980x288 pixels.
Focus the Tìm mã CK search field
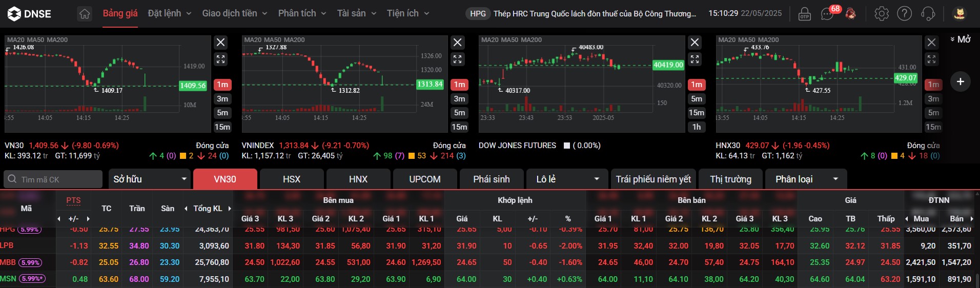coord(53,179)
